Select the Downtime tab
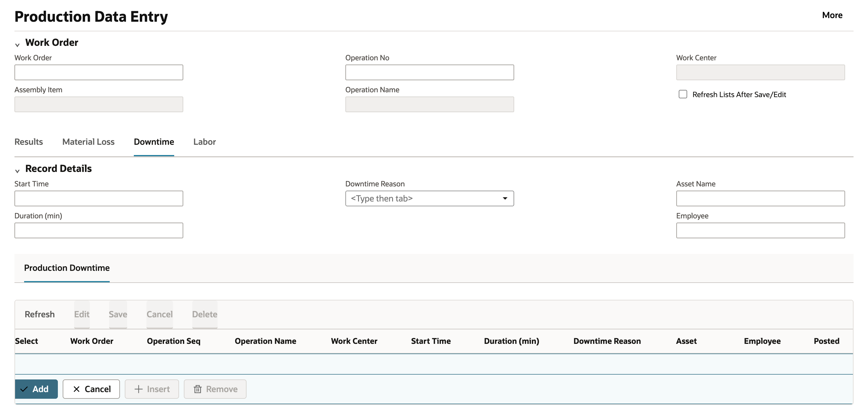This screenshot has width=868, height=409. (154, 142)
